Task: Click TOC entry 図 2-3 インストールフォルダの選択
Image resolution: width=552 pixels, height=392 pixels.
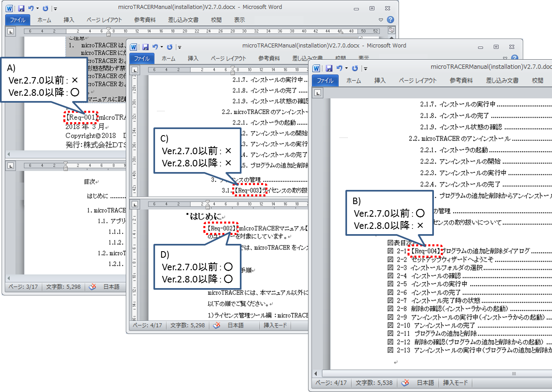Action: point(469,267)
